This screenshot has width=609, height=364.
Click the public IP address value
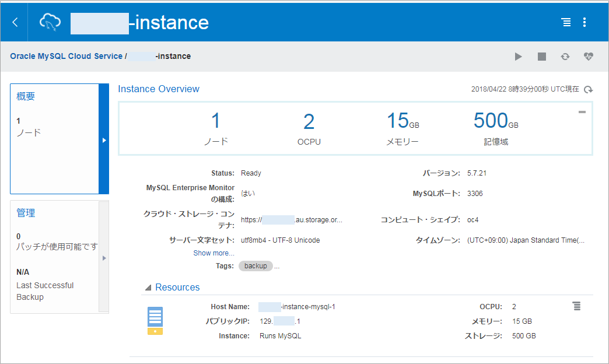pos(279,321)
